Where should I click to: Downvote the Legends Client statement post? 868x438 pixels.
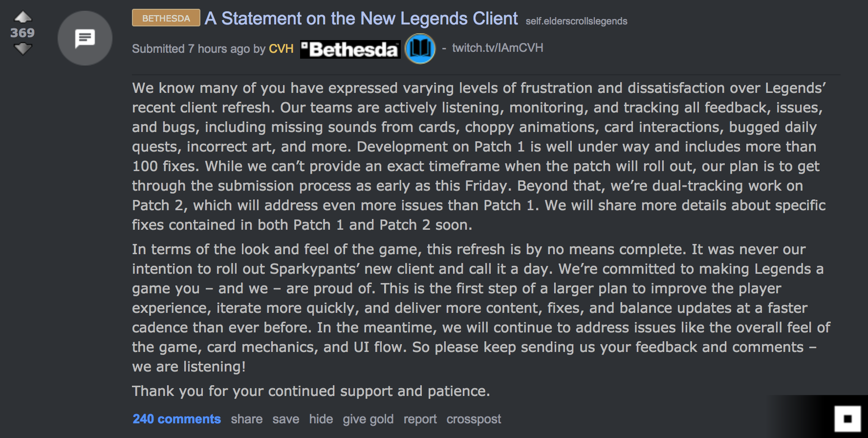[22, 48]
